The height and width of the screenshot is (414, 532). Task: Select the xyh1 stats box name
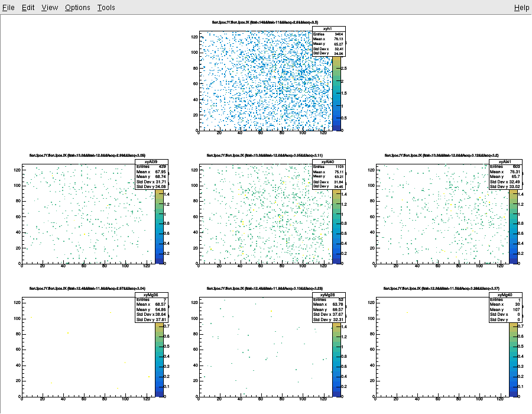pos(329,29)
